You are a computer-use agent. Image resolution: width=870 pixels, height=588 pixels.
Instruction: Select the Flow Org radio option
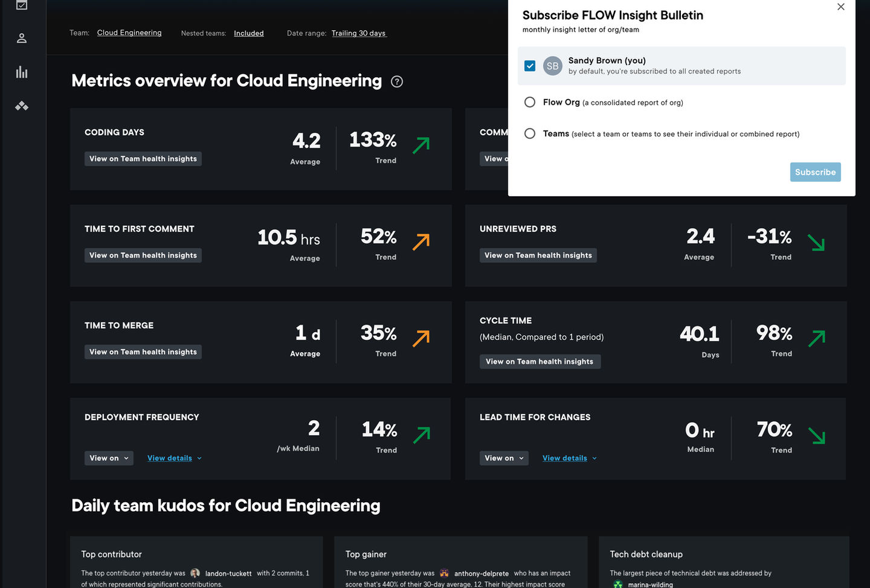pyautogui.click(x=530, y=102)
